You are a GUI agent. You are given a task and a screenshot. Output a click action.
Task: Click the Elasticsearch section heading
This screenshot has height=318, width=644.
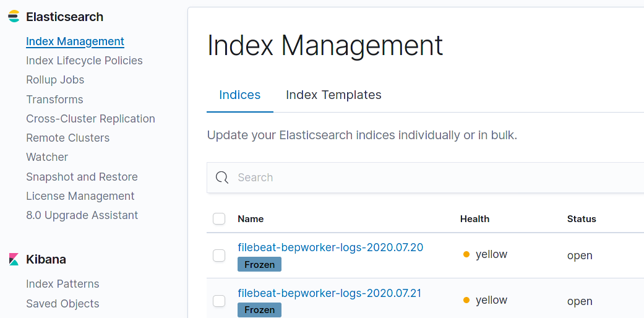click(64, 17)
